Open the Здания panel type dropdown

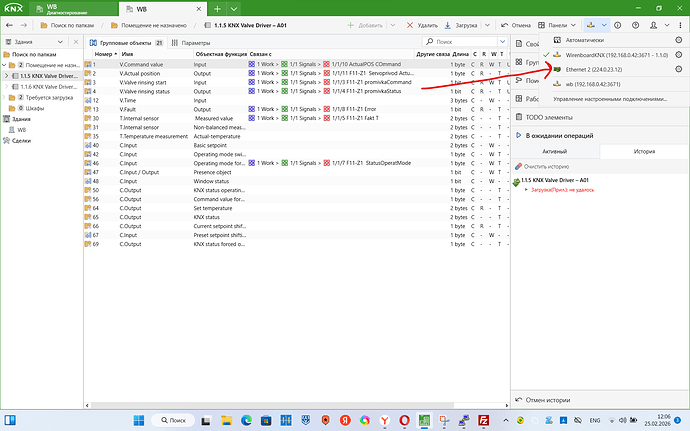pos(60,42)
